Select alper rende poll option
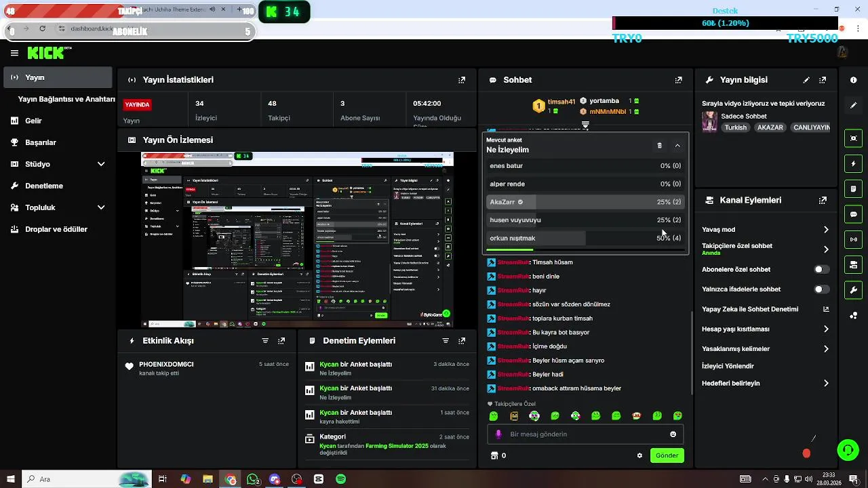This screenshot has width=868, height=488. 585,184
